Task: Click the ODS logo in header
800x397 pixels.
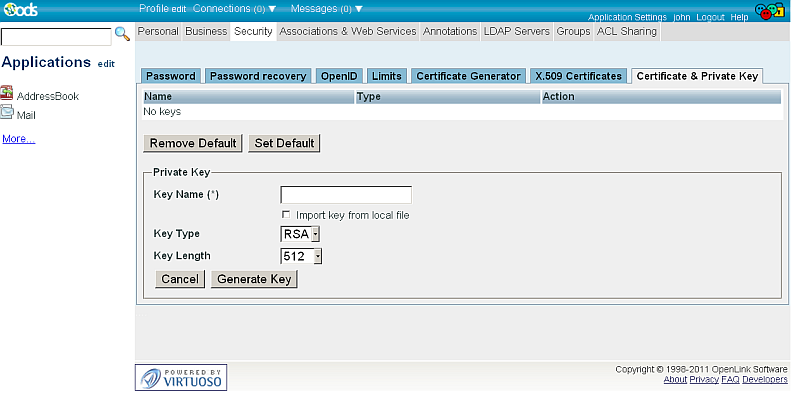Action: click(x=21, y=9)
